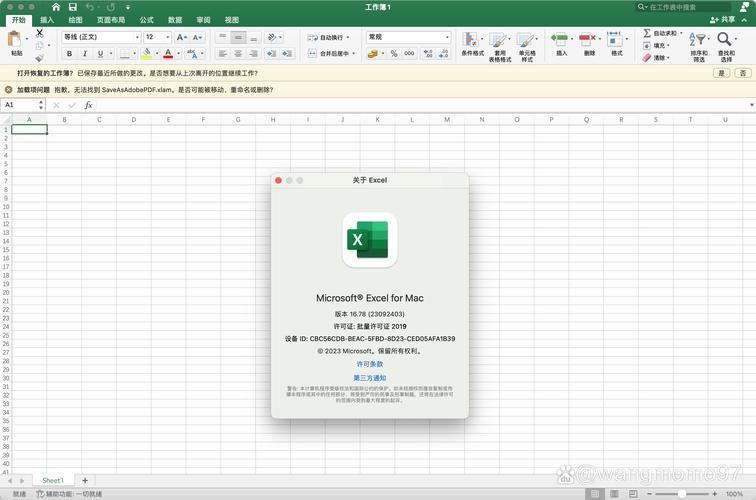Click the AutoSum sigma icon

(x=647, y=33)
